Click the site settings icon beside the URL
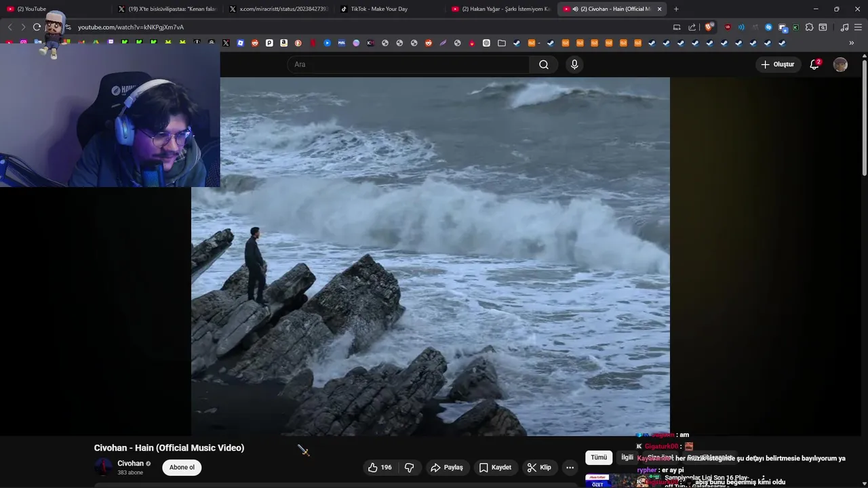 coord(68,27)
